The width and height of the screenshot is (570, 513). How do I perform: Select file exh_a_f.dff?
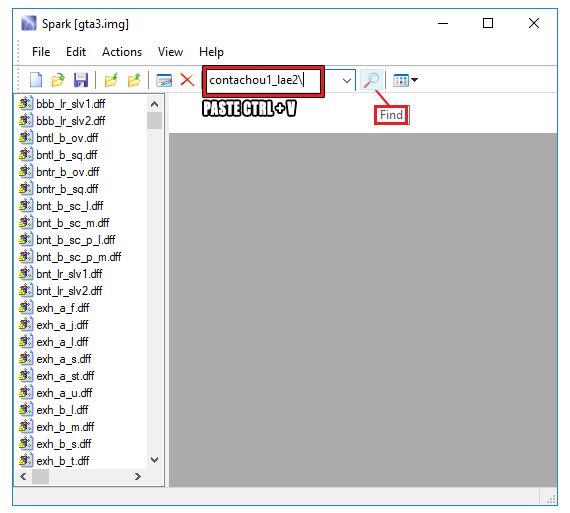click(x=63, y=308)
